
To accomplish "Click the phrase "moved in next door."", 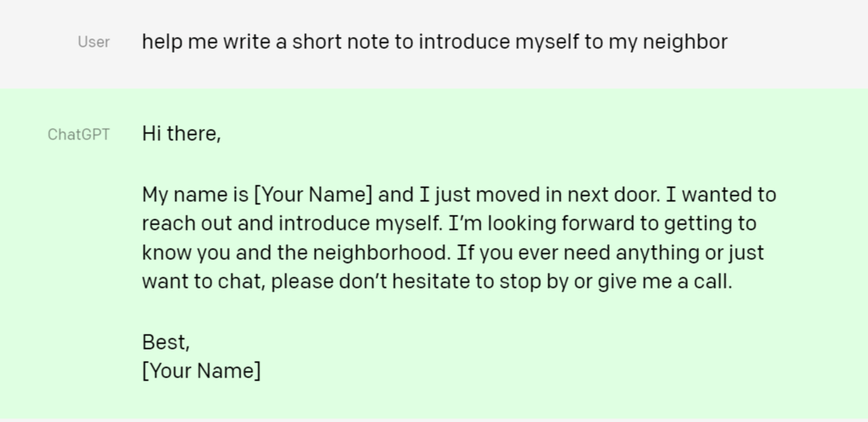I will pyautogui.click(x=568, y=195).
